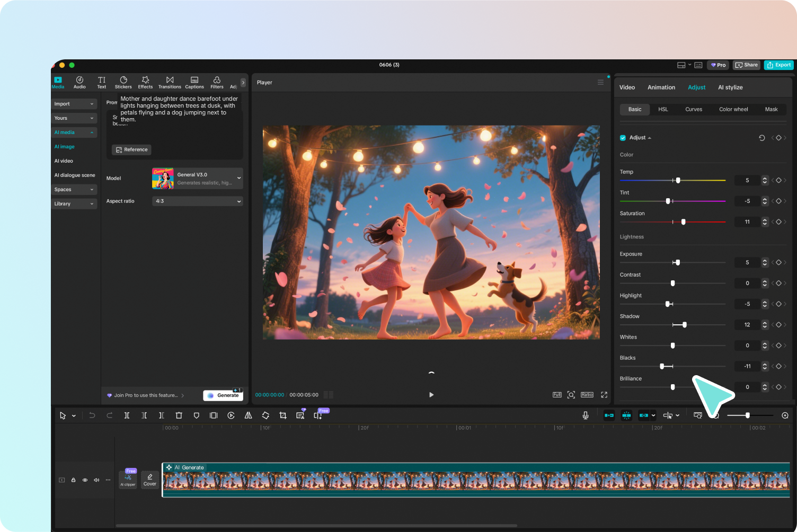Click the Temp slider handle
The image size is (797, 532).
point(678,180)
